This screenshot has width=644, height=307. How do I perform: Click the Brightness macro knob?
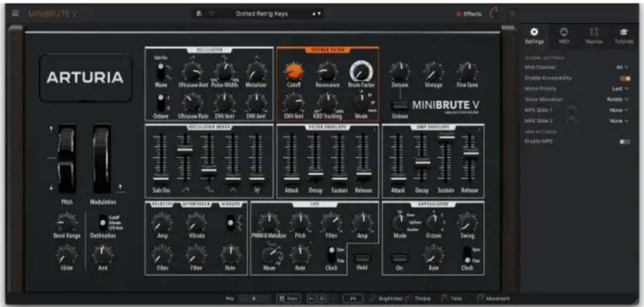(372, 299)
